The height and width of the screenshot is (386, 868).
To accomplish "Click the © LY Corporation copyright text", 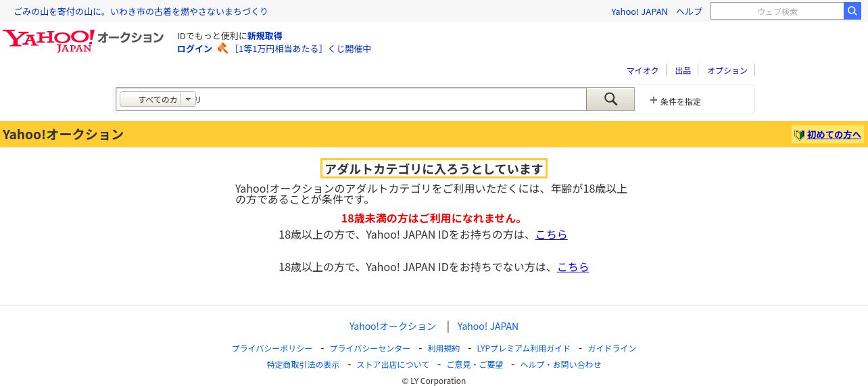I will tap(434, 381).
